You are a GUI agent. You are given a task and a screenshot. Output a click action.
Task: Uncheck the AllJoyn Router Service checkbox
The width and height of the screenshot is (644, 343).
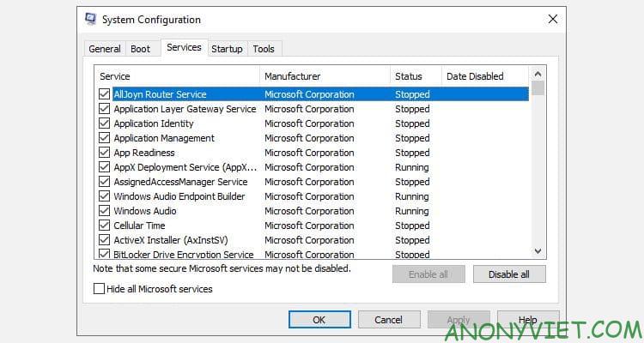[x=104, y=94]
